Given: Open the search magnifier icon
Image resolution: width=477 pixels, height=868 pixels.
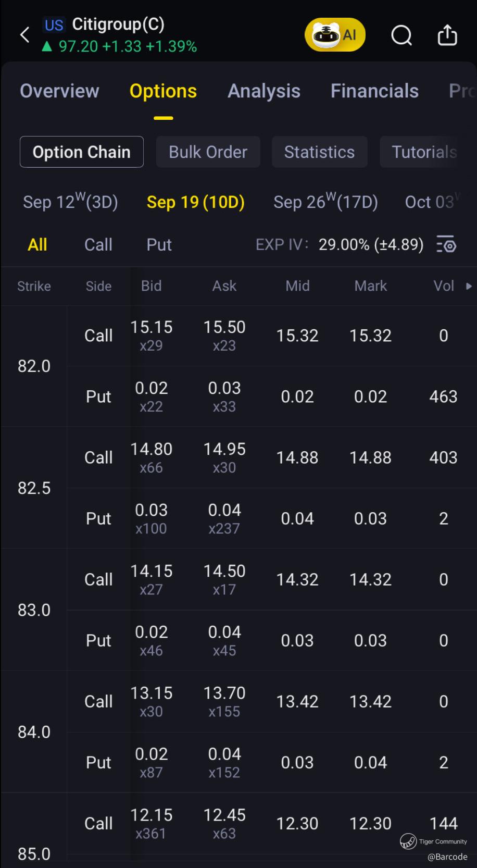Looking at the screenshot, I should tap(401, 35).
